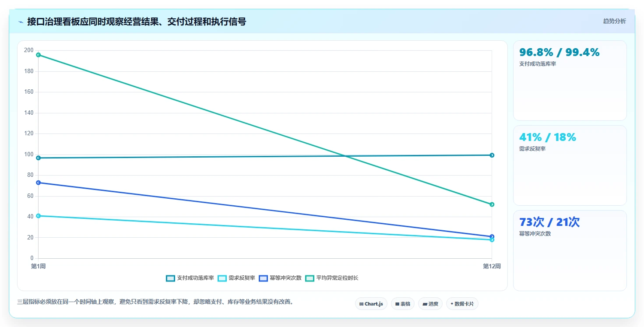Click the 趋势分析 label in the header
The image size is (644, 327).
[x=614, y=21]
